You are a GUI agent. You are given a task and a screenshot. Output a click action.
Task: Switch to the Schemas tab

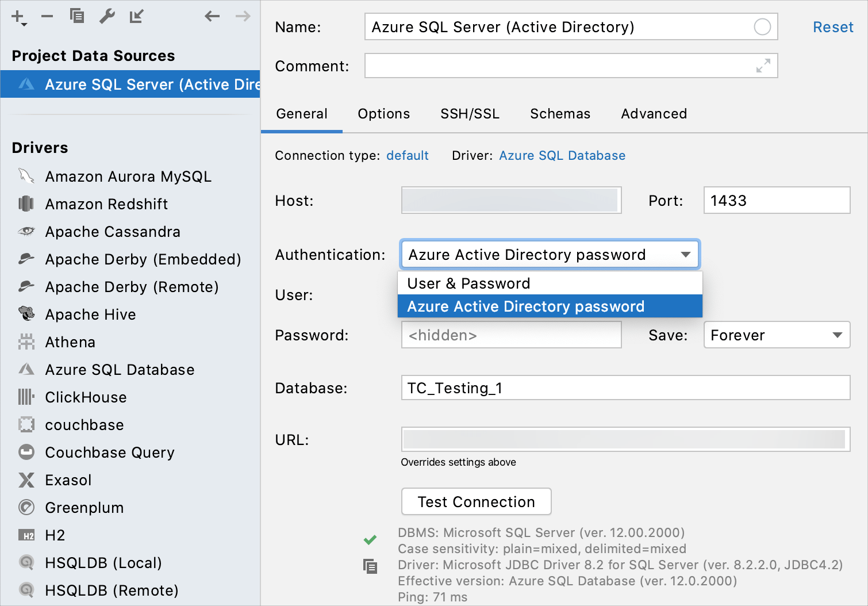coord(560,114)
